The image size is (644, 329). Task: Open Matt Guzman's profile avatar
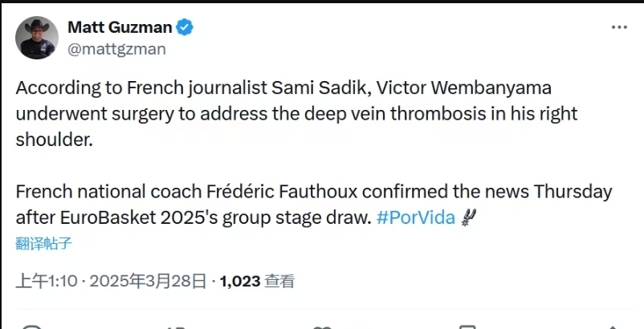[x=37, y=38]
